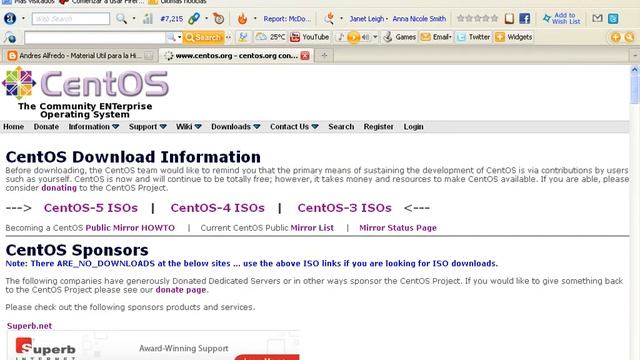Click the Gmail envelope icon
The height and width of the screenshot is (360, 640).
tap(597, 18)
